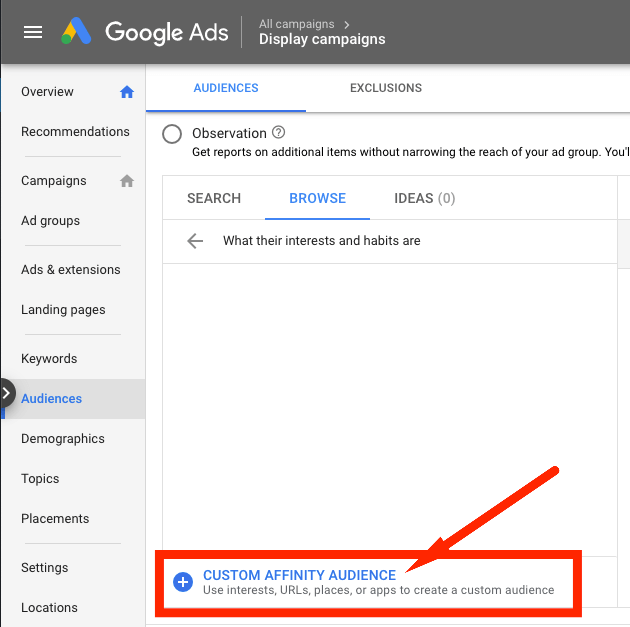Image resolution: width=630 pixels, height=627 pixels.
Task: Open Keywords in the sidebar
Action: point(49,359)
